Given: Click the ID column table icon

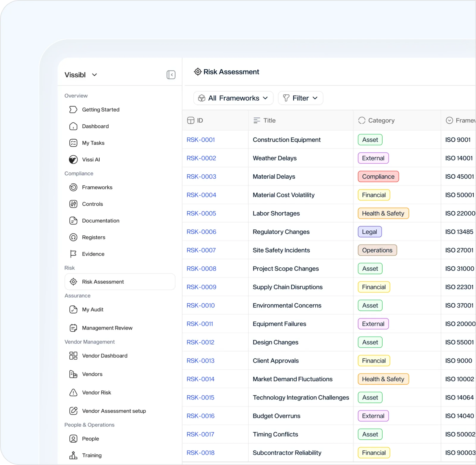Looking at the screenshot, I should (190, 120).
